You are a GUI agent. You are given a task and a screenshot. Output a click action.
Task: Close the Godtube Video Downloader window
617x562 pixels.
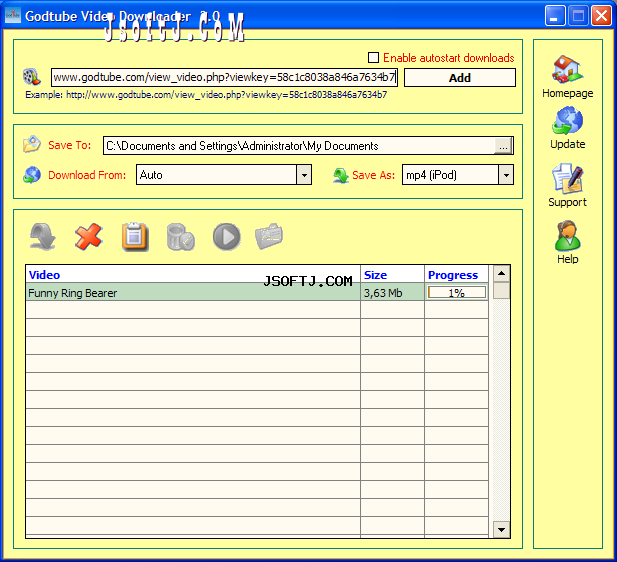[x=601, y=16]
